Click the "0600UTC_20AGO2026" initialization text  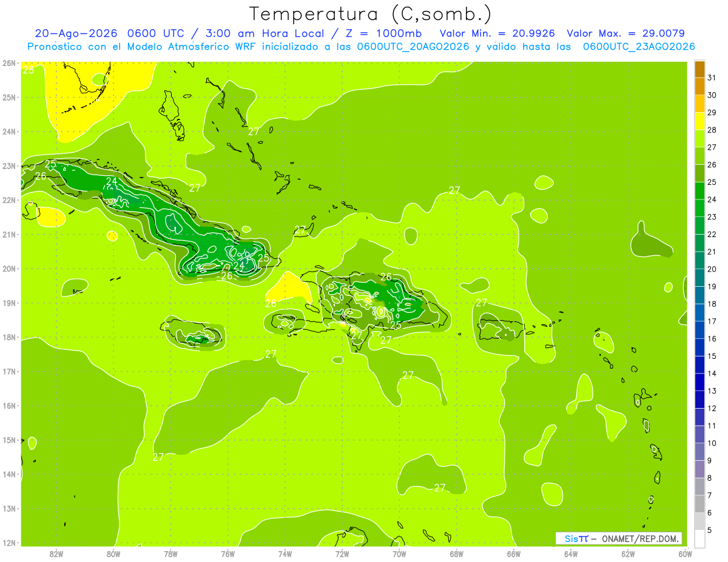[x=413, y=47]
